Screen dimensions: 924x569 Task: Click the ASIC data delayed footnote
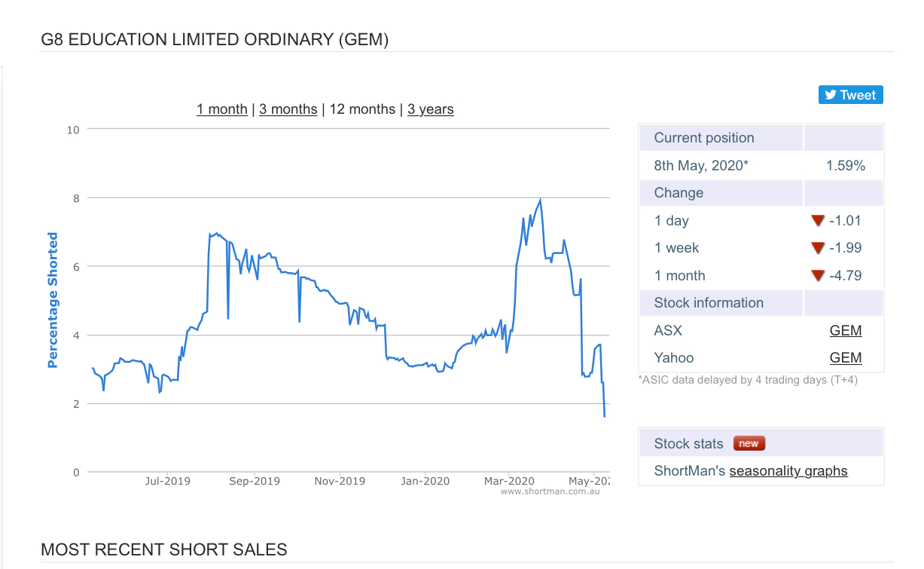pos(748,380)
